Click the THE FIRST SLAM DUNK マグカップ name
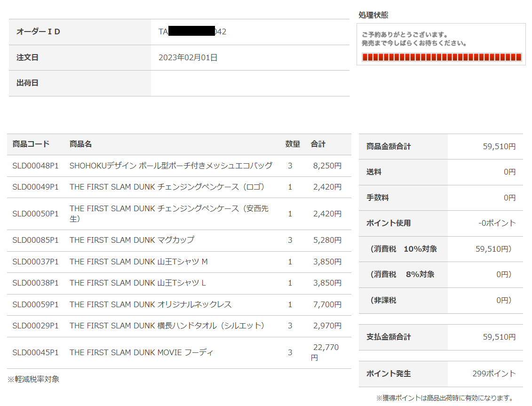Screen dimensions: 532x406 (x=132, y=240)
